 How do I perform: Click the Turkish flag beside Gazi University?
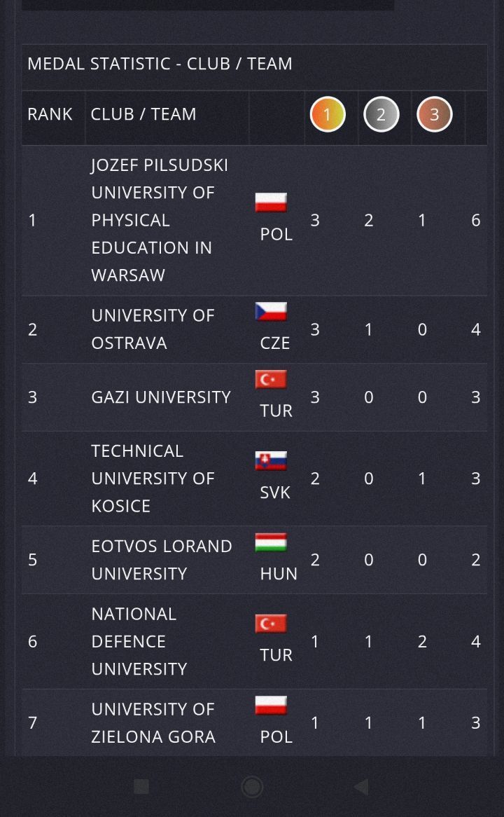(x=271, y=379)
